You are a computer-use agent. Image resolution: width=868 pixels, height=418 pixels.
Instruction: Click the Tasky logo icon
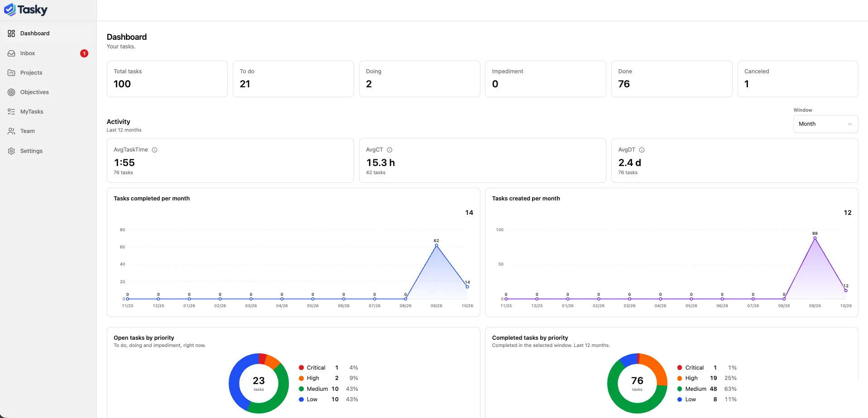pos(10,9)
